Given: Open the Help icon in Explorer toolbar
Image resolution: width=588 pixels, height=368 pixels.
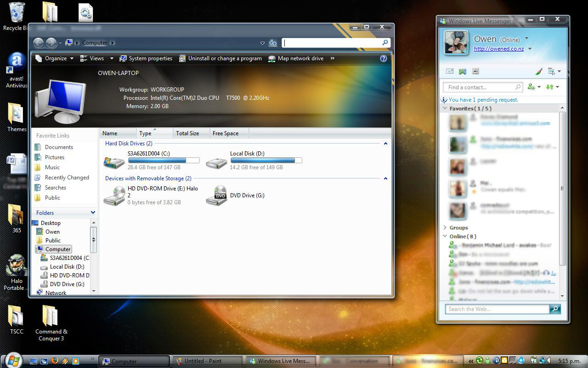Looking at the screenshot, I should coord(384,58).
